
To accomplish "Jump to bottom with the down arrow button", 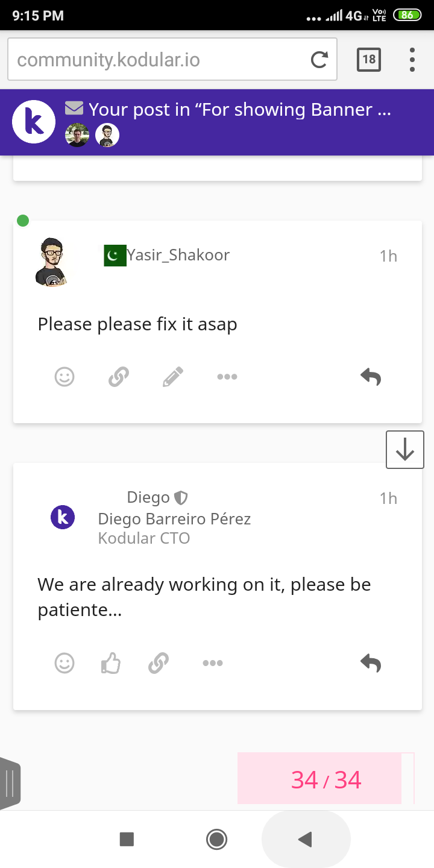I will (404, 450).
